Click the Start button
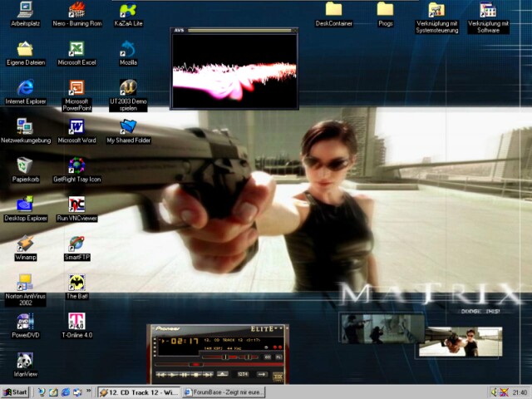Viewport: 532px width, 399px height. 16,392
